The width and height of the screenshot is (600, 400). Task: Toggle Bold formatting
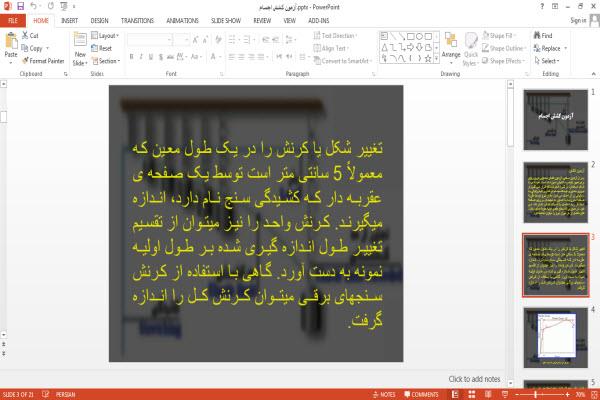[x=131, y=57]
